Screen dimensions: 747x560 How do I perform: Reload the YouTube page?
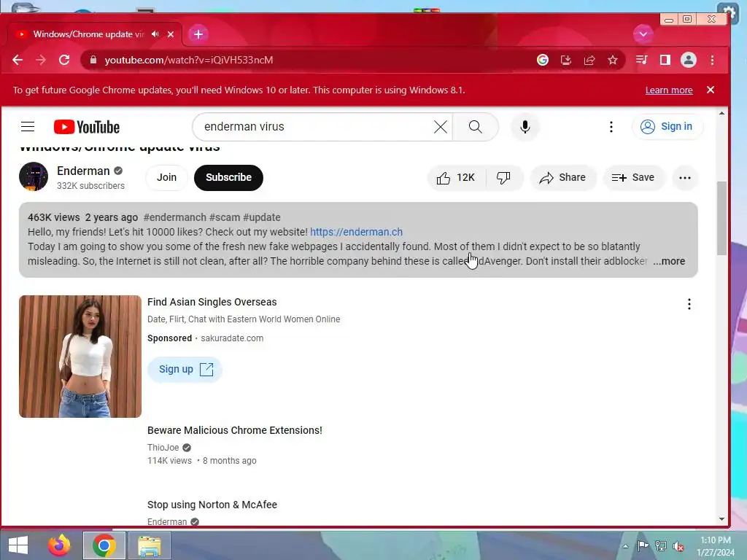tap(64, 60)
